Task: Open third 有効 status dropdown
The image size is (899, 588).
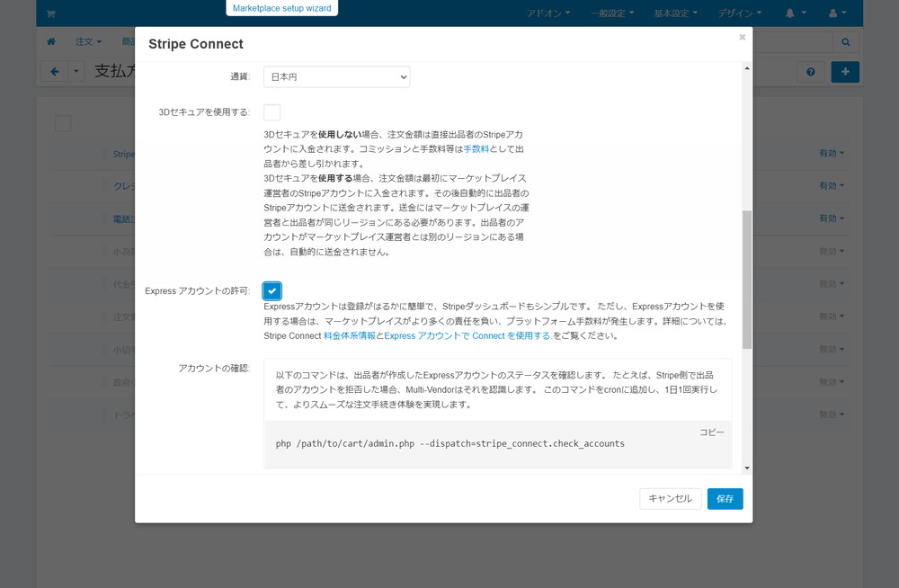Action: click(x=832, y=218)
